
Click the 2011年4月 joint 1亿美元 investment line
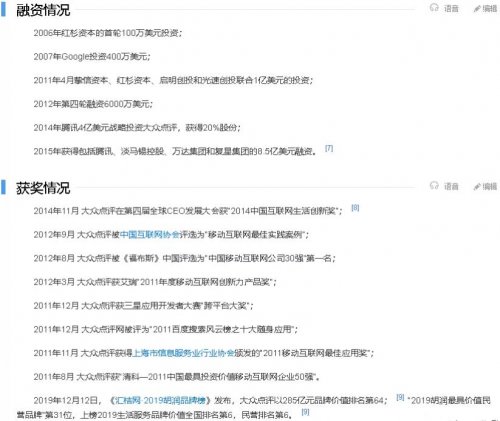(173, 80)
